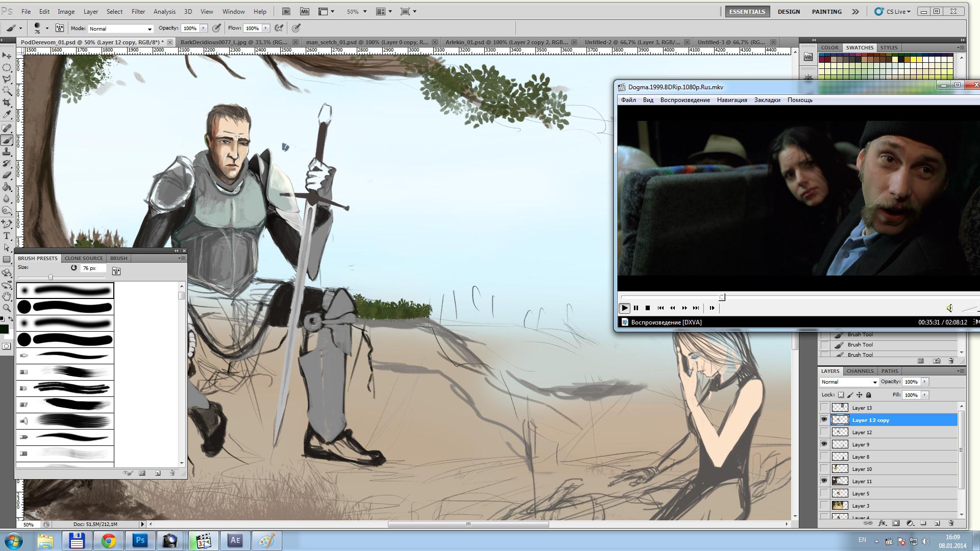980x551 pixels.
Task: Open brush Mode dropdown in options bar
Action: click(x=120, y=29)
